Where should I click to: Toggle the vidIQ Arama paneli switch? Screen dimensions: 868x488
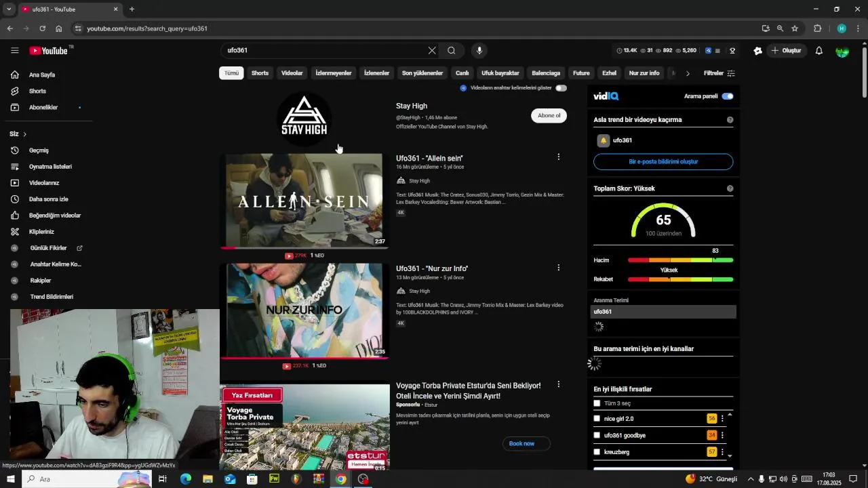pos(728,96)
